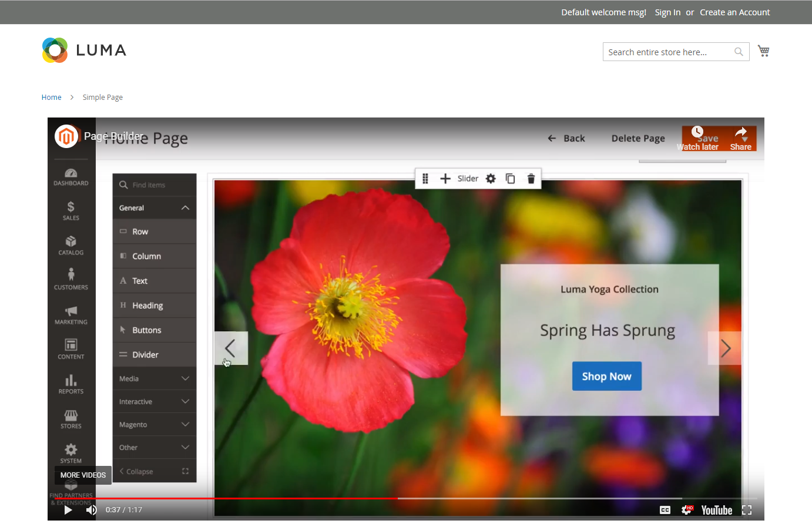Open the shopping cart icon
812x527 pixels.
point(763,51)
